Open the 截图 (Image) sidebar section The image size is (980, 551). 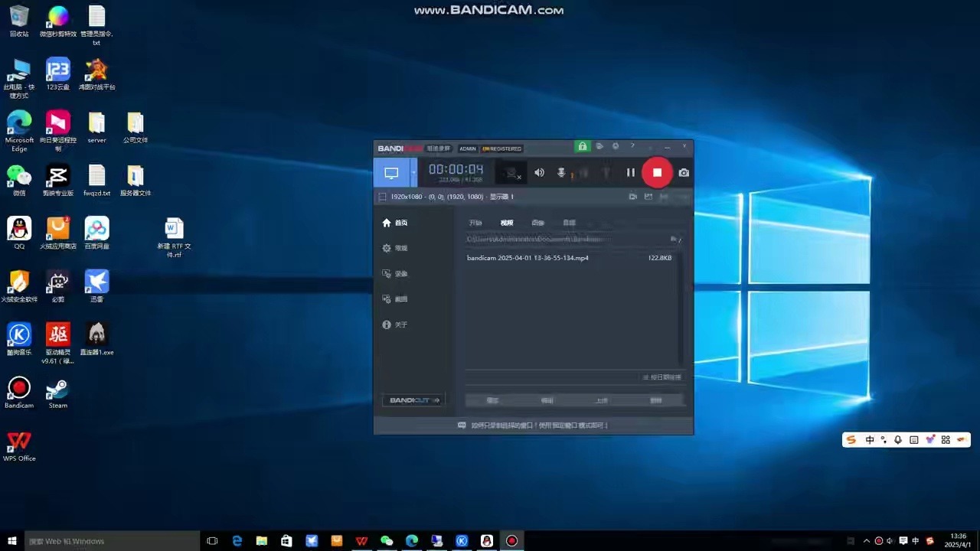pyautogui.click(x=395, y=299)
